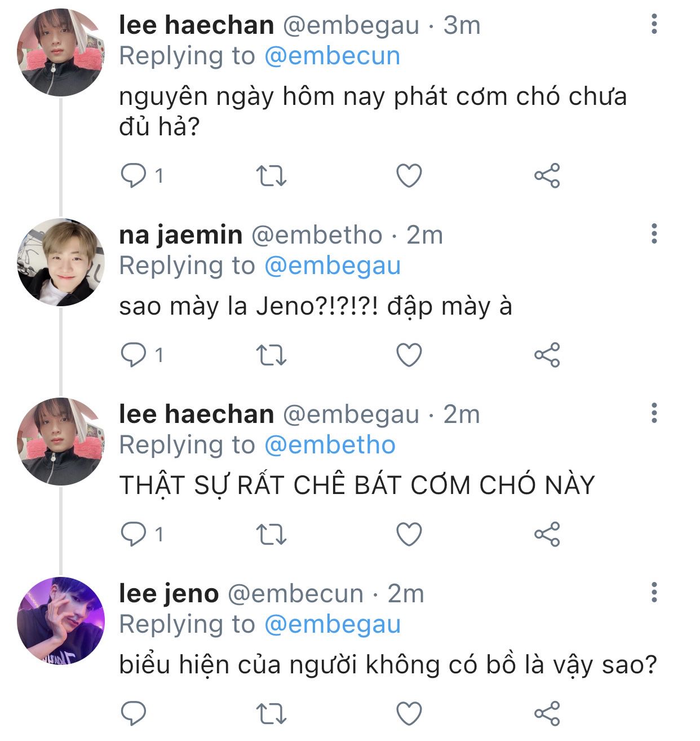Retweet lee haechan's first tweet

pos(271,175)
